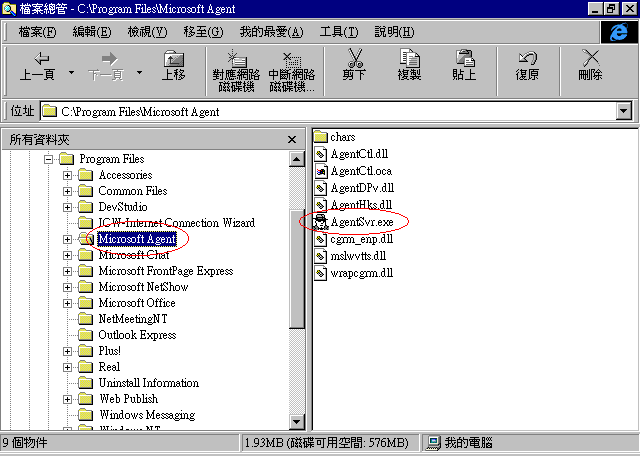The image size is (640, 456).
Task: Expand the Microsoft Office folder node
Action: (x=68, y=303)
